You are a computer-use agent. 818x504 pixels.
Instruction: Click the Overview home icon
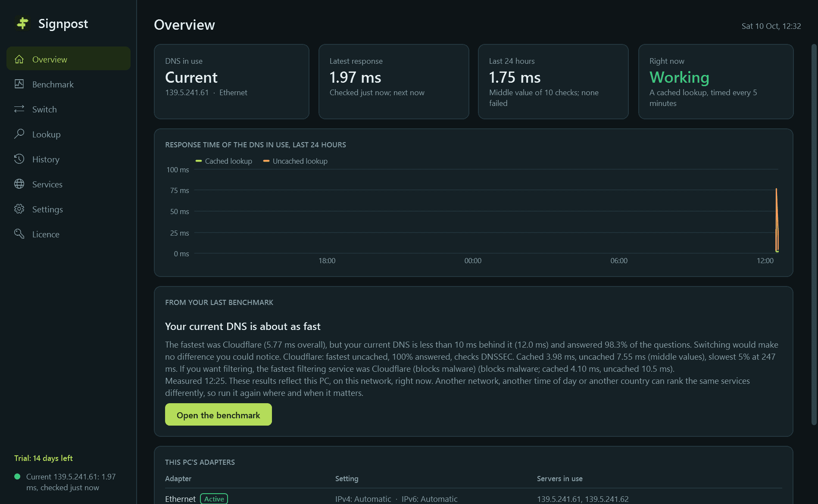point(19,59)
